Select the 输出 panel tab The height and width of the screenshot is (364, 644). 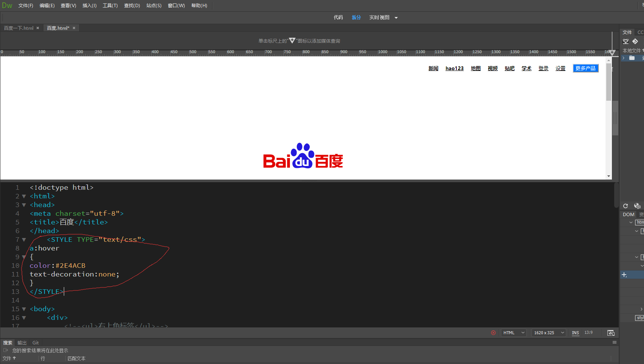coord(22,342)
